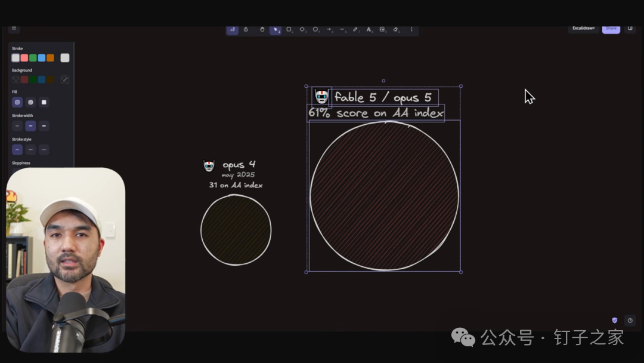The image size is (644, 363).
Task: Select the bold stroke width
Action: point(30,126)
